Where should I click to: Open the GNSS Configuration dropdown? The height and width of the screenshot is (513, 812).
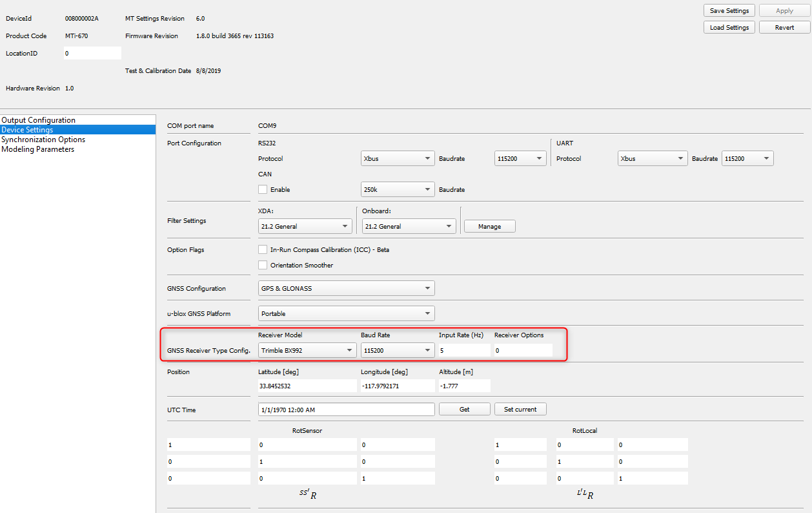click(346, 288)
